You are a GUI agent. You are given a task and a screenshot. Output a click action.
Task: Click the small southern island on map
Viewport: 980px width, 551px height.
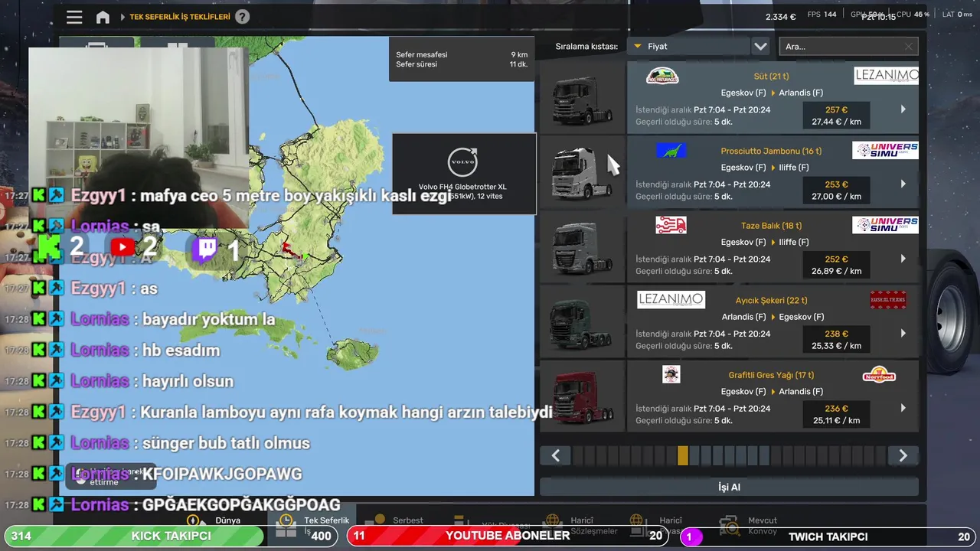click(353, 354)
